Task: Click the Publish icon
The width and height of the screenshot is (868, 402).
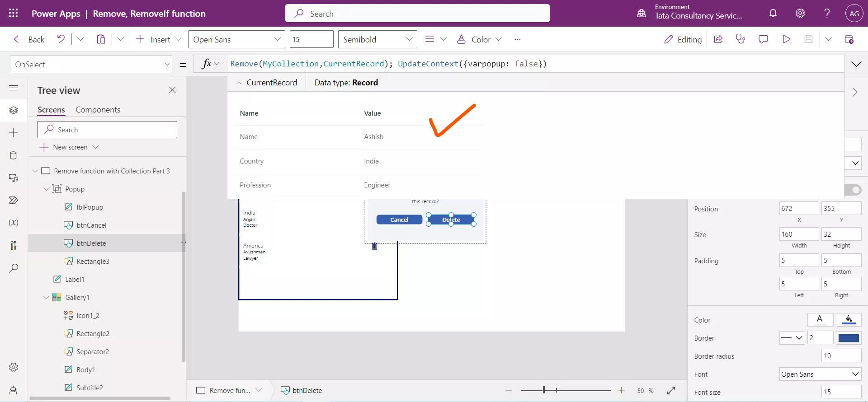Action: (849, 39)
